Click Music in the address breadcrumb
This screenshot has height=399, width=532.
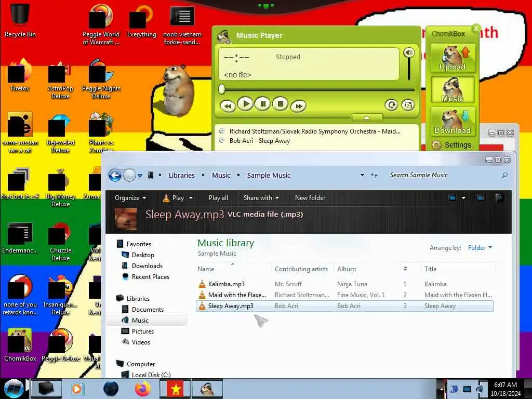[x=221, y=176]
